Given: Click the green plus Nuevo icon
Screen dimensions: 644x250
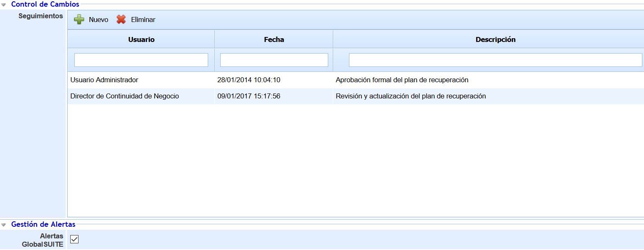Looking at the screenshot, I should (79, 20).
